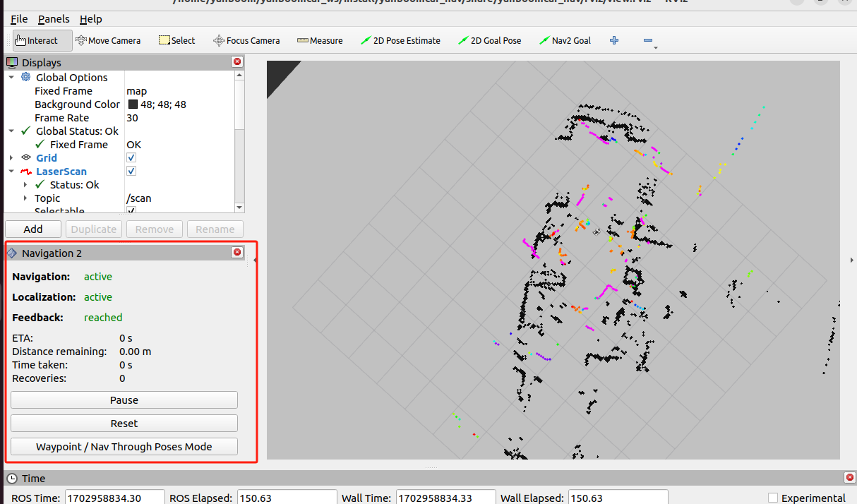857x504 pixels.
Task: Open the File menu
Action: (19, 19)
